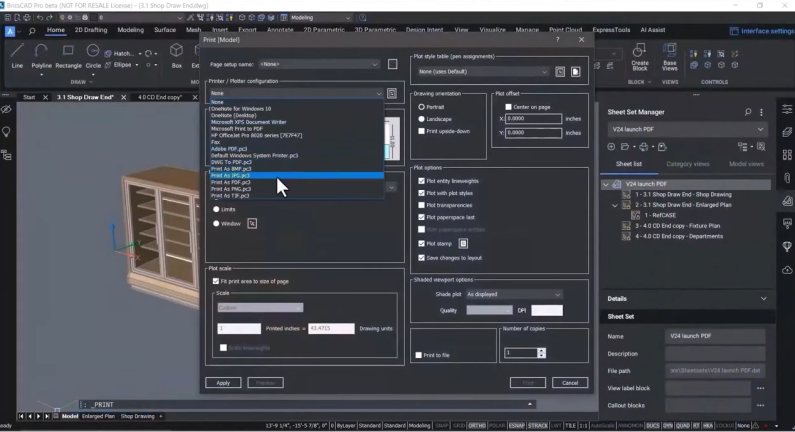Enable Center on page checkbox
This screenshot has width=795, height=432.
509,107
